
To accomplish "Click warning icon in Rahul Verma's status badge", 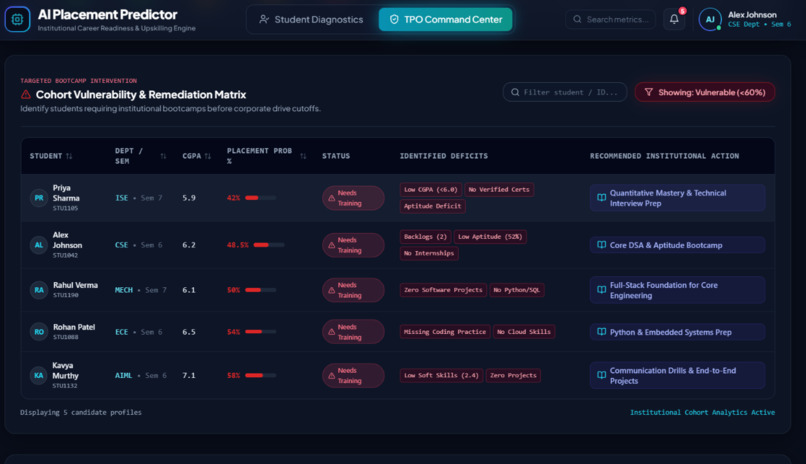I will 332,290.
